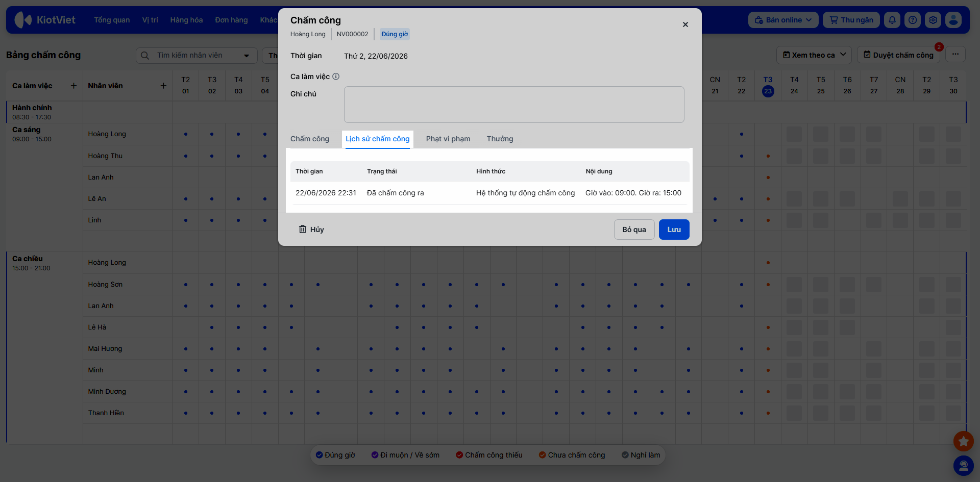The image size is (980, 482).
Task: Switch to the Thưởng tab
Action: [500, 139]
